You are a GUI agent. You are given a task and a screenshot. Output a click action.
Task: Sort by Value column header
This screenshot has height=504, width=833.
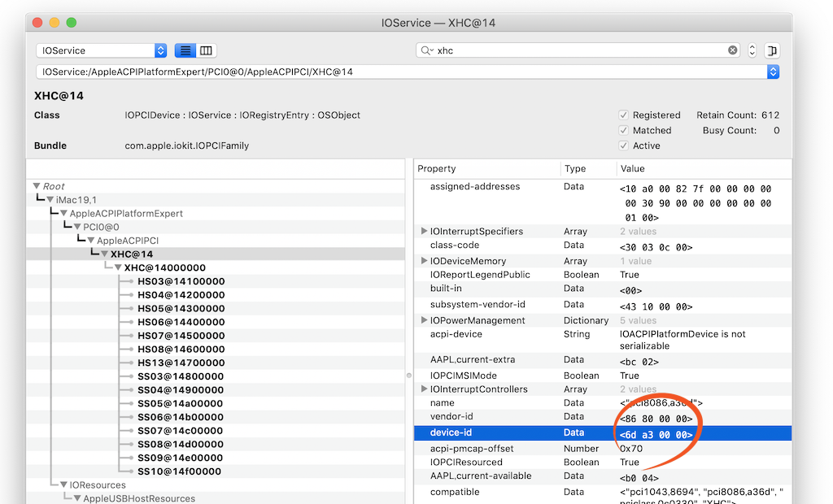point(704,168)
